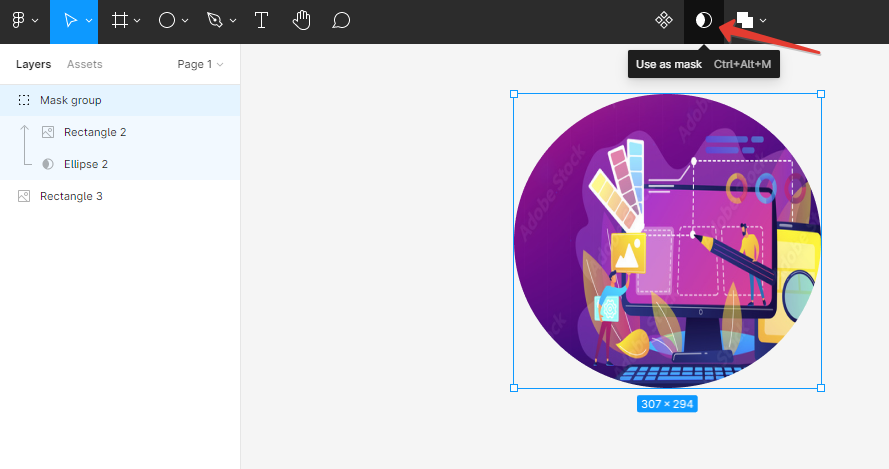Click the bottom-left selection handle
Viewport: 889px width, 469px height.
point(514,388)
